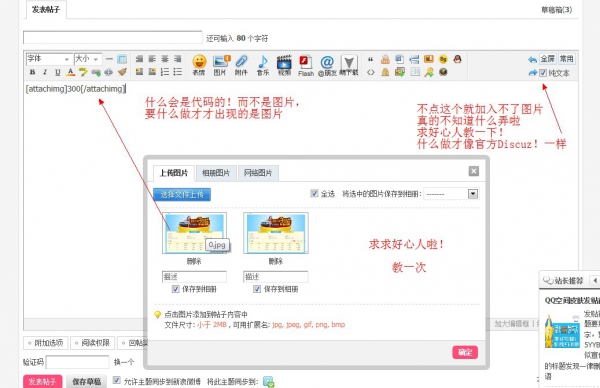Viewport: 600px width, 388px height.
Task: Open the 大小 font size dropdown
Action: click(88, 59)
